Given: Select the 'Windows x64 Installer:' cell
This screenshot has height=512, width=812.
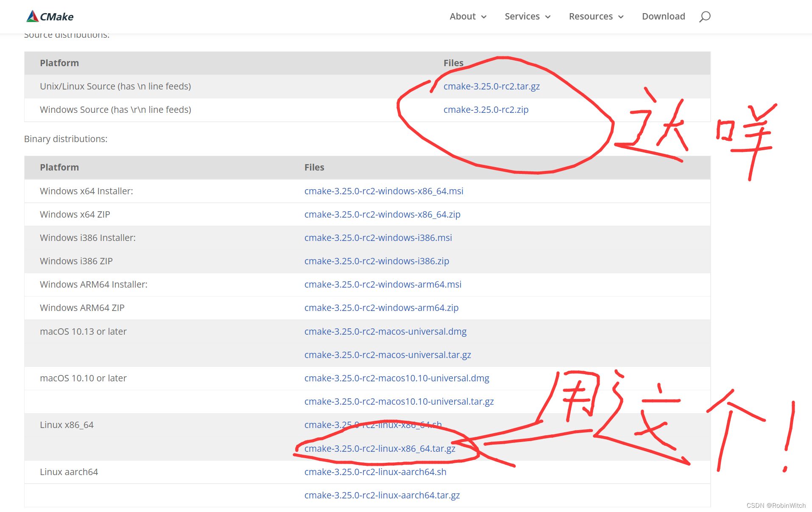Looking at the screenshot, I should (87, 191).
